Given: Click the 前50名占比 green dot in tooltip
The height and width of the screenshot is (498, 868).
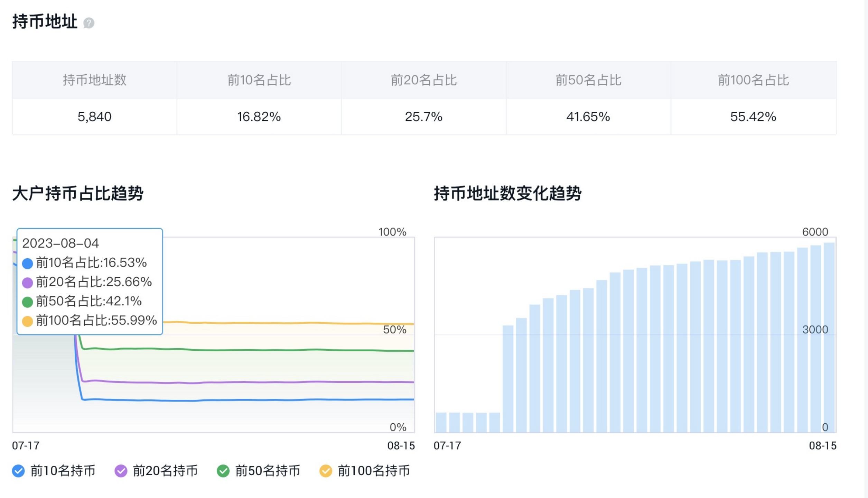Looking at the screenshot, I should [27, 302].
